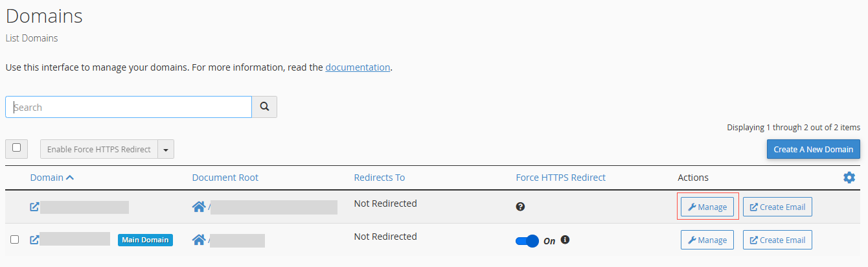
Task: Click Create Email for Main Domain row
Action: (x=777, y=240)
